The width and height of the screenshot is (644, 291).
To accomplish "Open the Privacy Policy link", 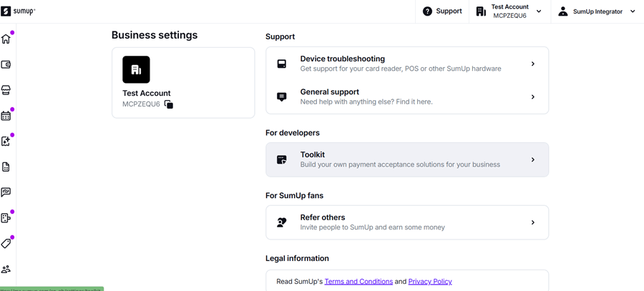I will coord(429,282).
